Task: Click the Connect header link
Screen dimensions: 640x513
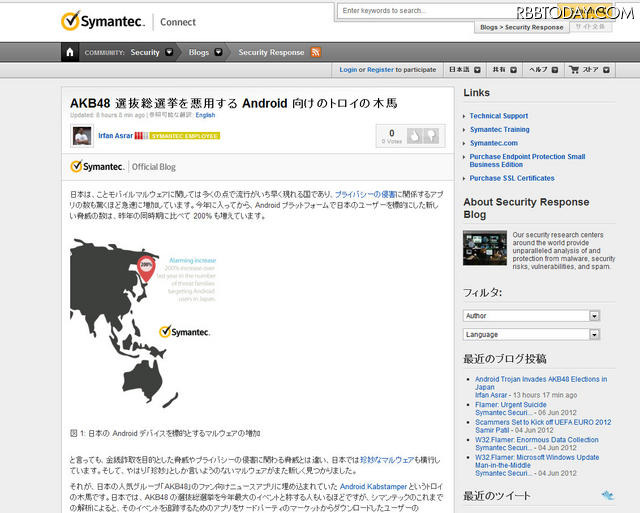Action: pos(178,22)
